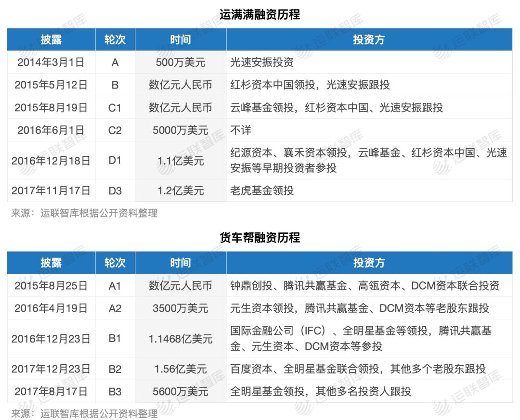Select round cell C1
520x420 pixels.
115,107
